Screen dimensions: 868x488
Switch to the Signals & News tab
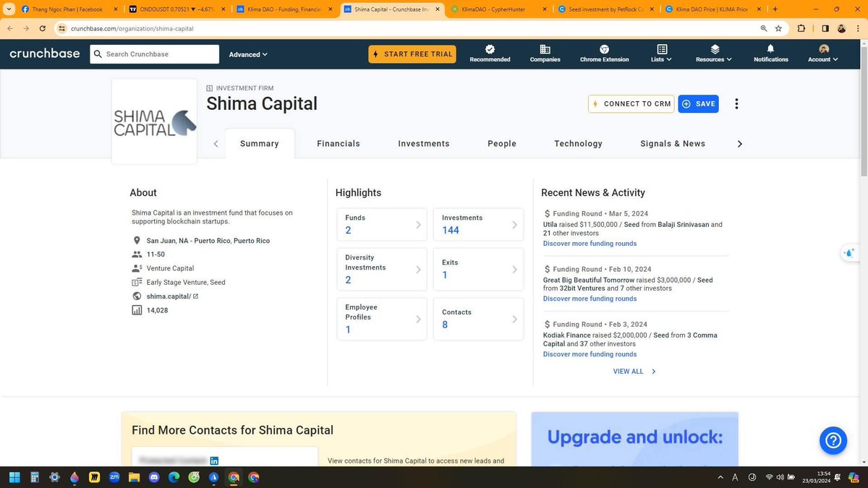point(673,144)
